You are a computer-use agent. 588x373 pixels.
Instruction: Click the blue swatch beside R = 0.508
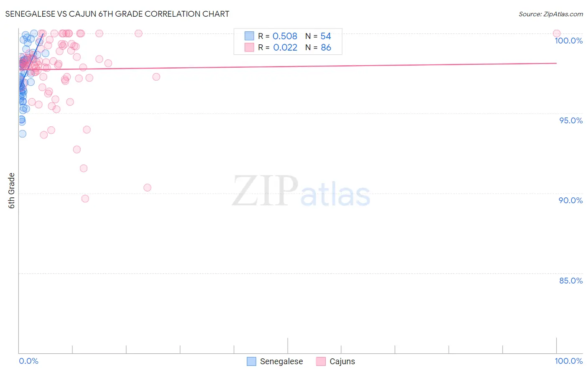[249, 36]
